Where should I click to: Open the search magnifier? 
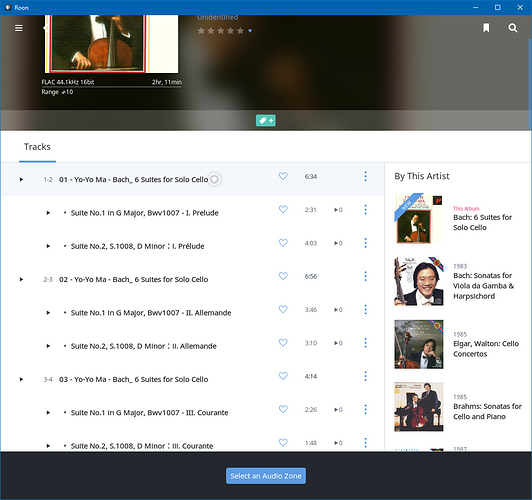[513, 28]
